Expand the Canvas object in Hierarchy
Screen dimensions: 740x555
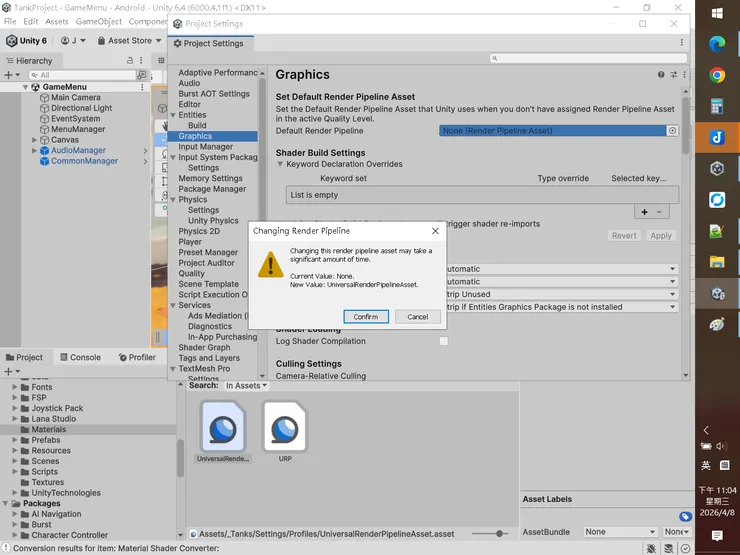pos(35,140)
